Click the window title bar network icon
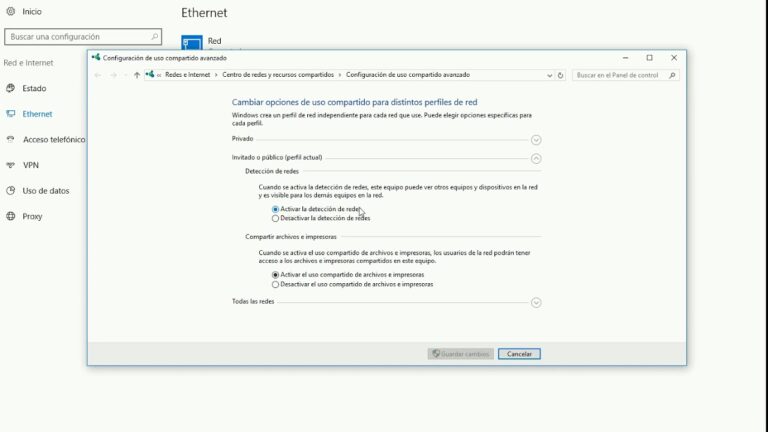The width and height of the screenshot is (768, 432). point(96,57)
